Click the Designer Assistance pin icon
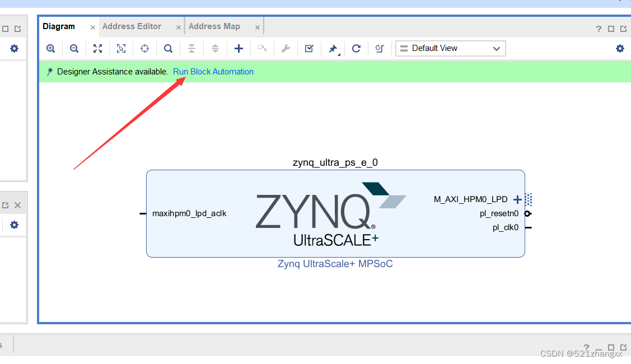Screen dimensions: 631x364 pos(49,72)
